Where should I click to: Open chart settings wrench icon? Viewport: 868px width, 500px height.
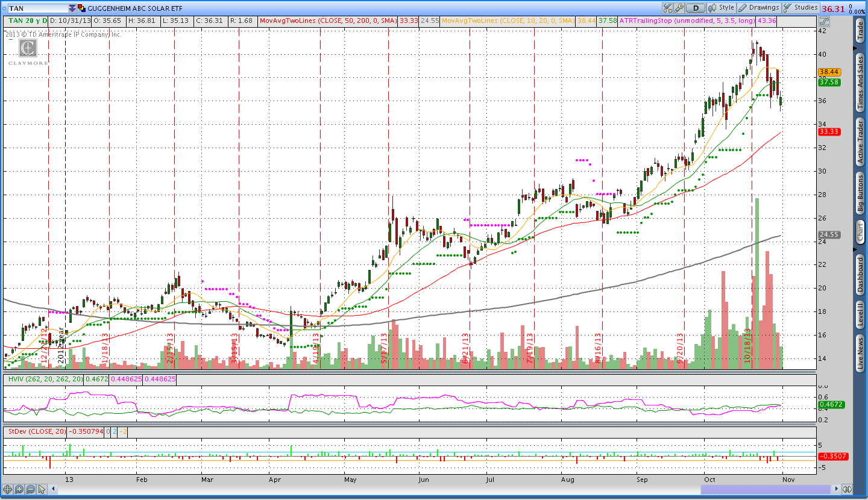coord(679,8)
